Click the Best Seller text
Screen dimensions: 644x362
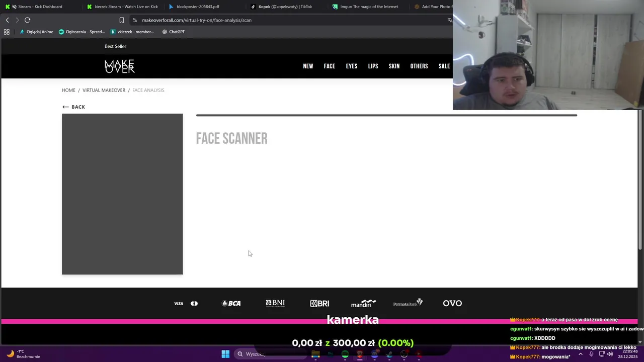coord(115,46)
